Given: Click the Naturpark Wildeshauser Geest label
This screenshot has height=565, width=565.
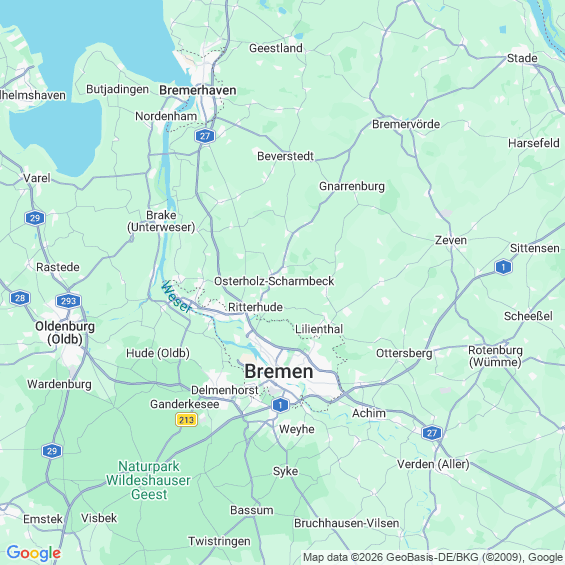Looking at the screenshot, I should point(148,480).
